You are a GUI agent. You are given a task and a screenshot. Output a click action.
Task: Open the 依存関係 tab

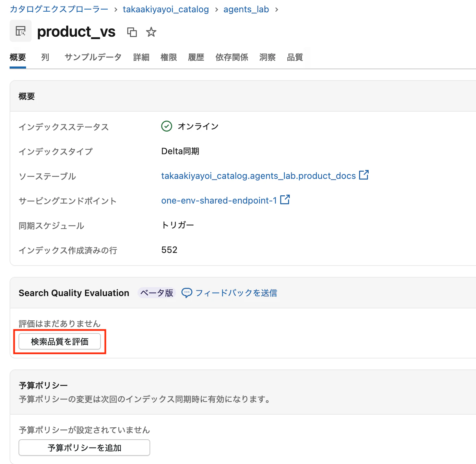(231, 57)
